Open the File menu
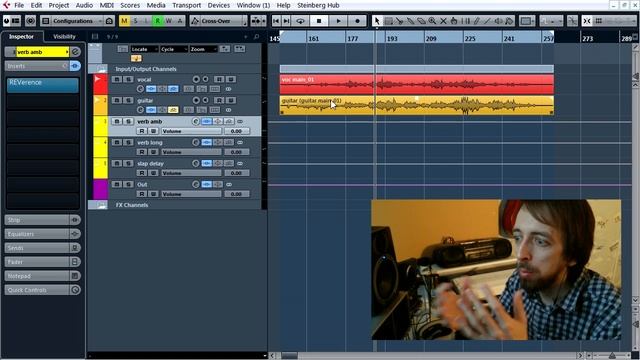The height and width of the screenshot is (360, 640). coord(19,5)
